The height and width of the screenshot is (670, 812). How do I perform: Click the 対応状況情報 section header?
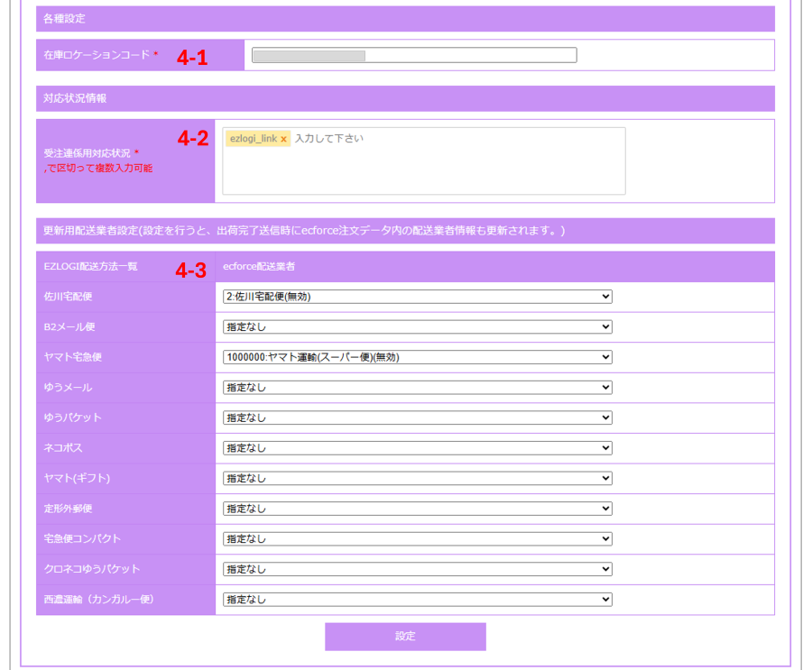405,98
